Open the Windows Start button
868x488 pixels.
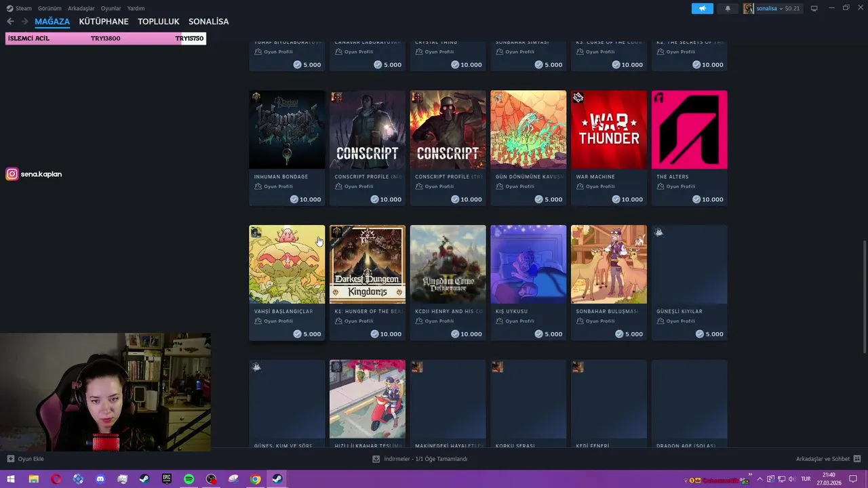pyautogui.click(x=11, y=479)
